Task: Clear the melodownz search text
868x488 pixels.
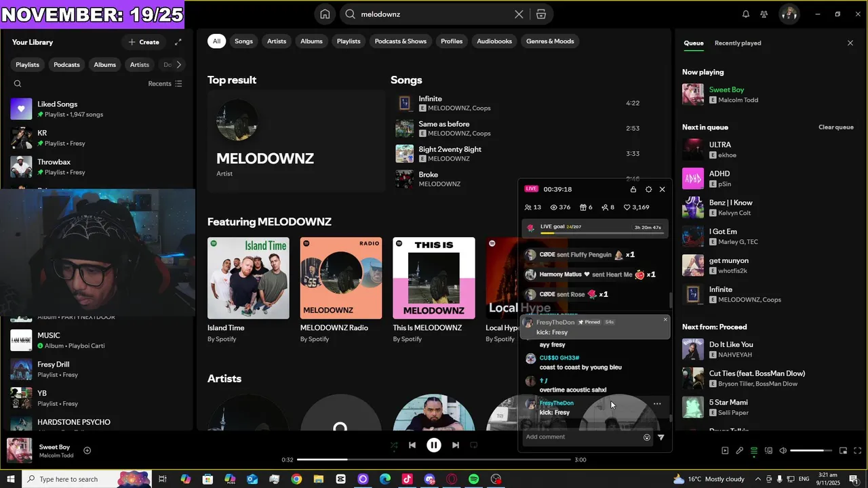Action: point(519,14)
